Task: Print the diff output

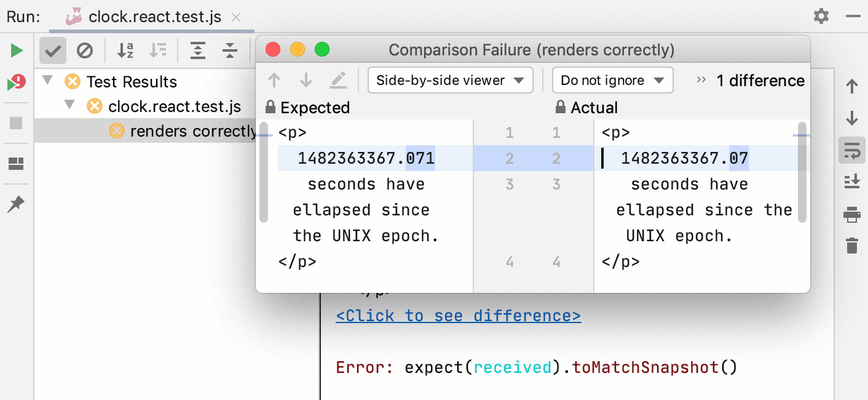Action: pyautogui.click(x=851, y=214)
